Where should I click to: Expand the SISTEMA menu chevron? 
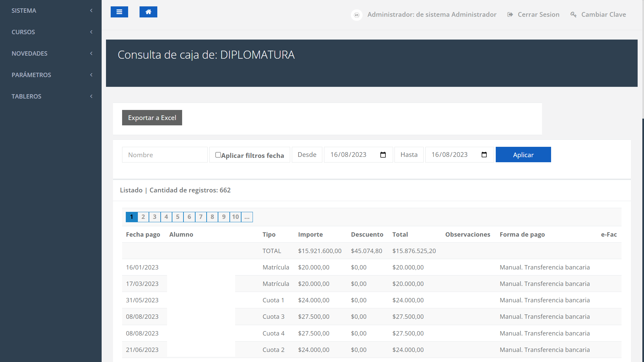(x=91, y=11)
